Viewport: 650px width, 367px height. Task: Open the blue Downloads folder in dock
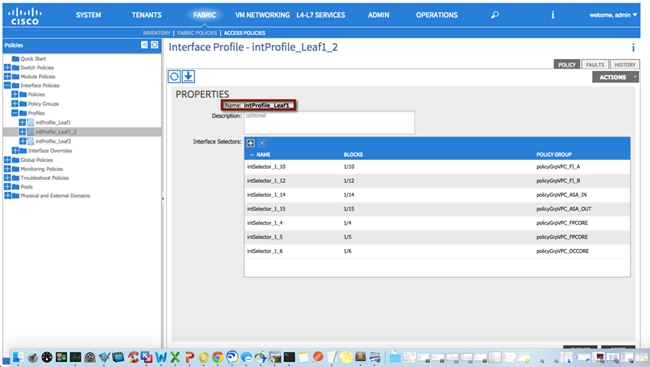[395, 357]
